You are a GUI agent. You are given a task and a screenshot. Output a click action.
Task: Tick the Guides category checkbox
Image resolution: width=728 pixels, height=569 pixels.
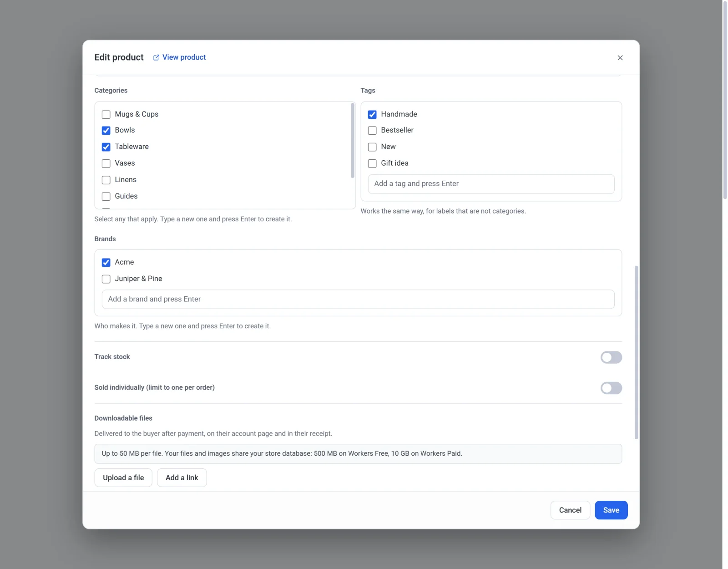coord(106,197)
